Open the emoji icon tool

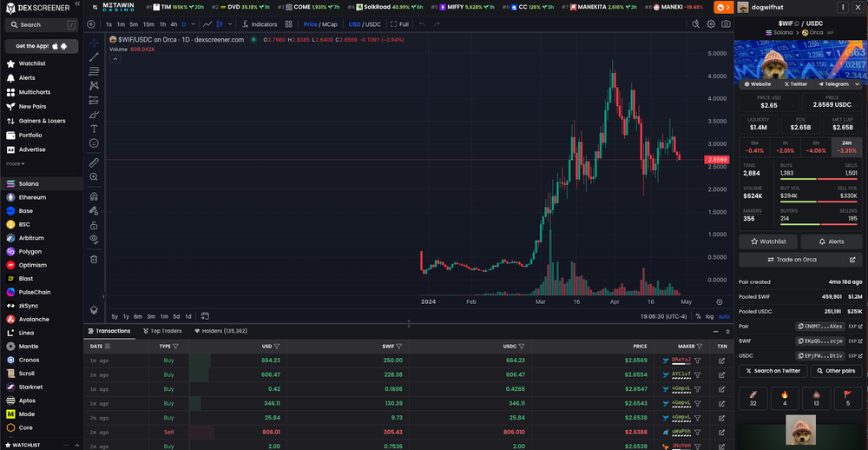(x=94, y=143)
